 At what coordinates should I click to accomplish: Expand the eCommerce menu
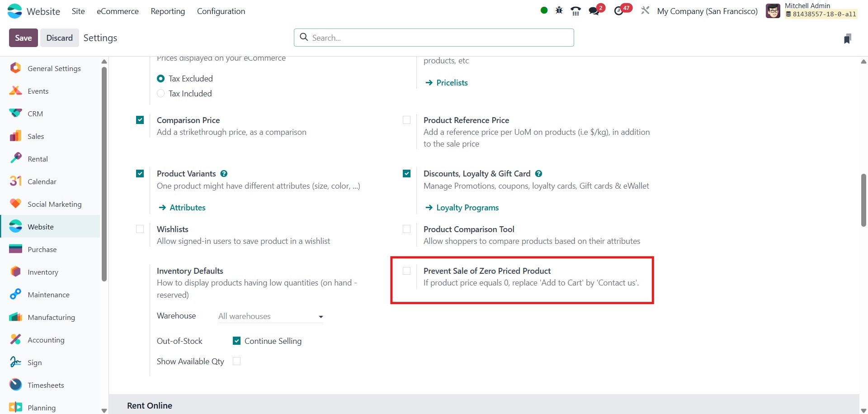pyautogui.click(x=118, y=11)
